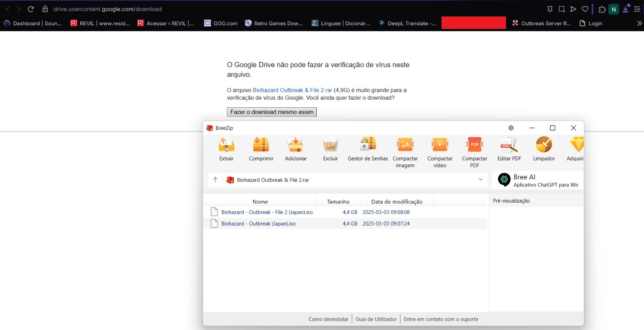Viewport: 644px width, 330px height.
Task: Sort files by Tamanho column
Action: tap(338, 202)
